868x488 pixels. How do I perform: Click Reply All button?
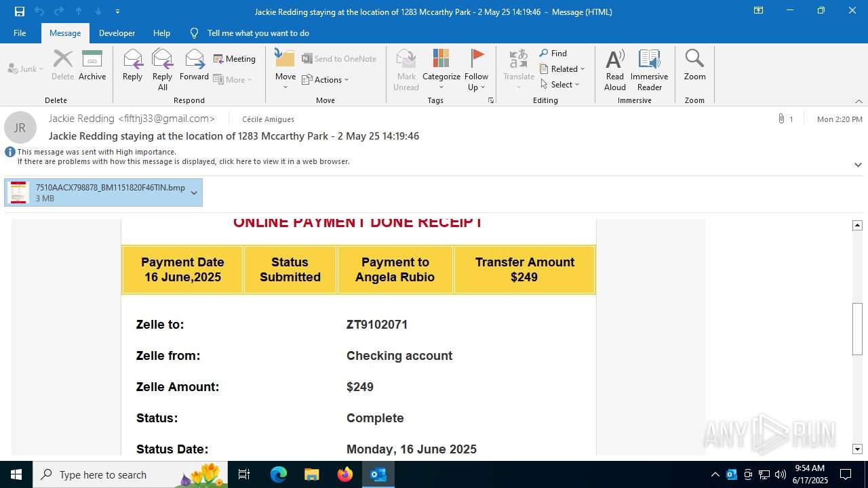[x=163, y=70]
